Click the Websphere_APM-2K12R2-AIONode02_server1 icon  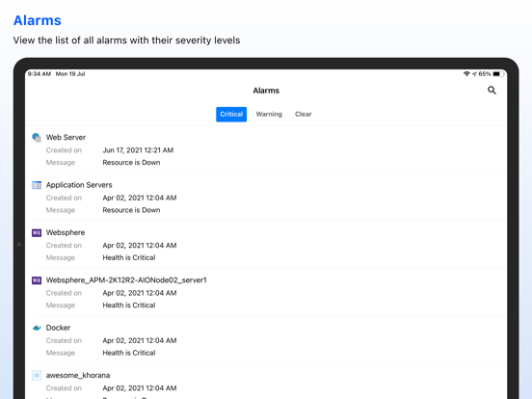(x=37, y=280)
